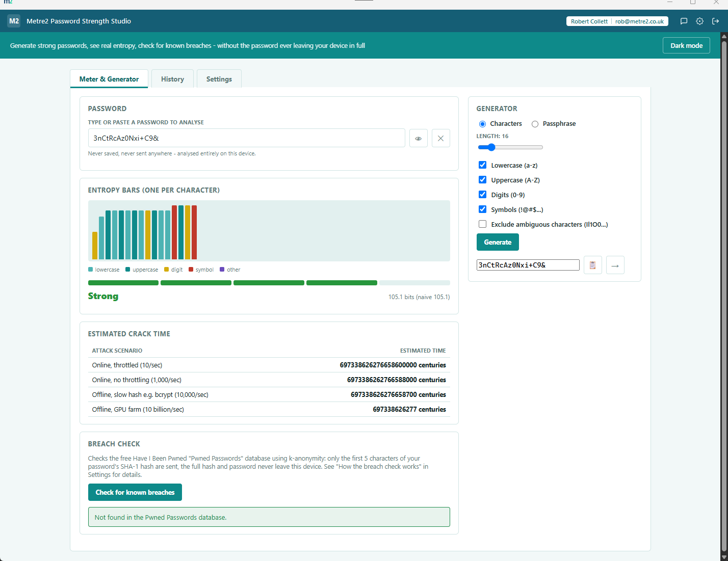Click 'Offline, slow hash e.g. bcrypt' row
Viewport: 728px width, 561px height.
pos(269,394)
